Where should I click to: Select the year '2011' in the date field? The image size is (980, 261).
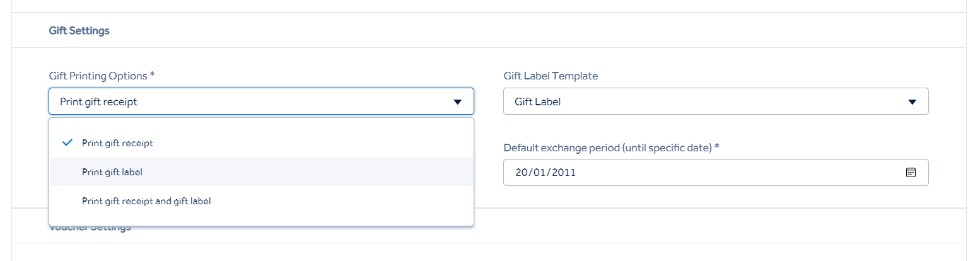point(563,172)
